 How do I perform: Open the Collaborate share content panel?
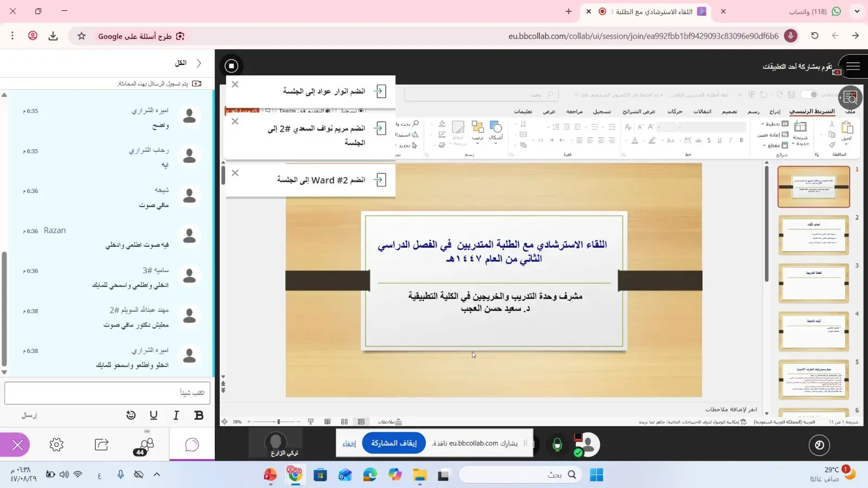click(x=101, y=445)
